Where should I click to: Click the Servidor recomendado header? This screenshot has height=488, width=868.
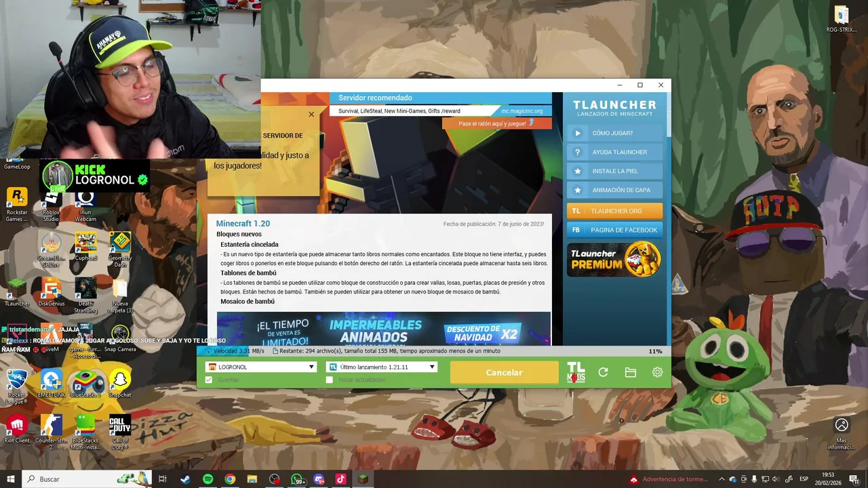375,98
